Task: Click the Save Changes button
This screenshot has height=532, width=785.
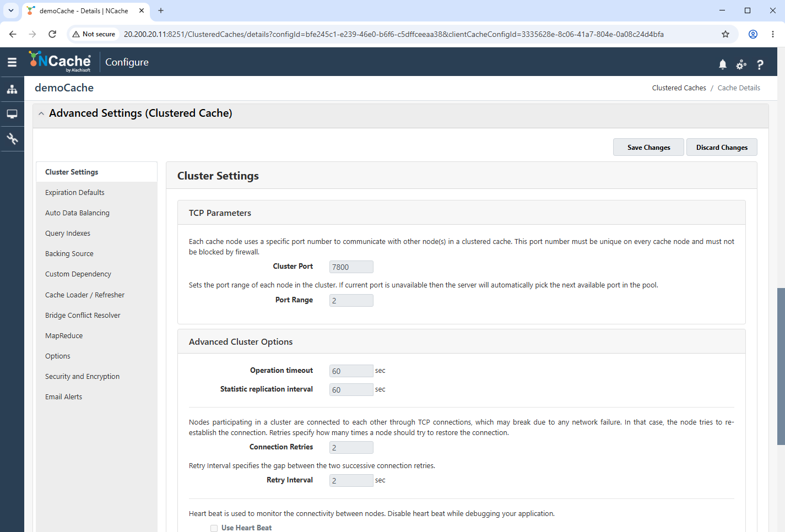Action: coord(648,147)
